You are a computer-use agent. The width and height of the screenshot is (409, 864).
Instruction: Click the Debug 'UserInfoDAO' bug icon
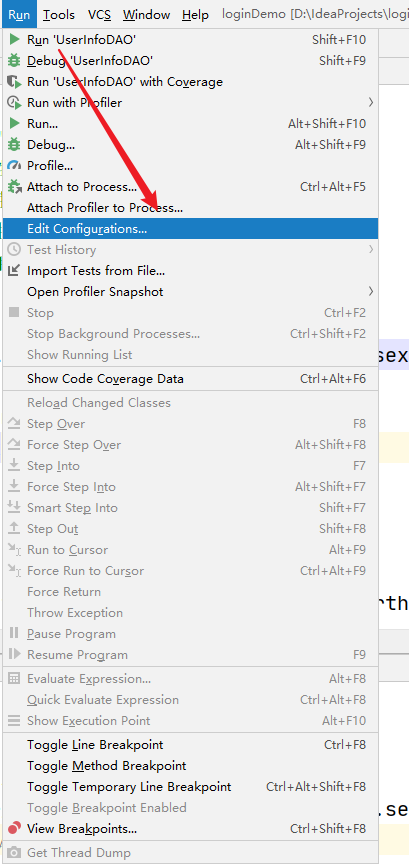[x=14, y=61]
